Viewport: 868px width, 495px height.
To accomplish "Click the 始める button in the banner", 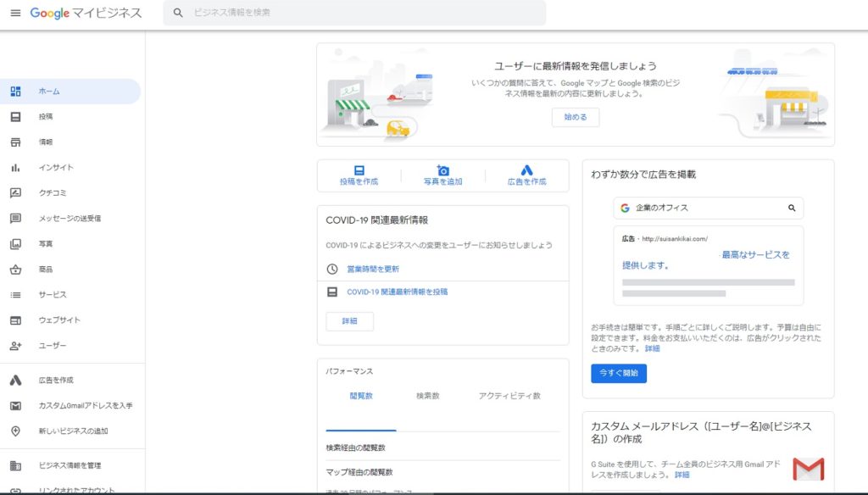I will (576, 117).
